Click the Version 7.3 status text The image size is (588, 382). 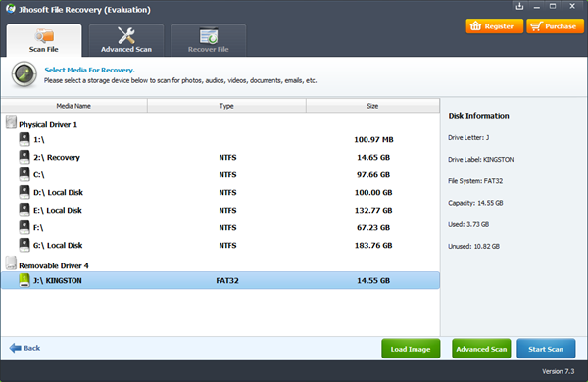click(x=558, y=371)
